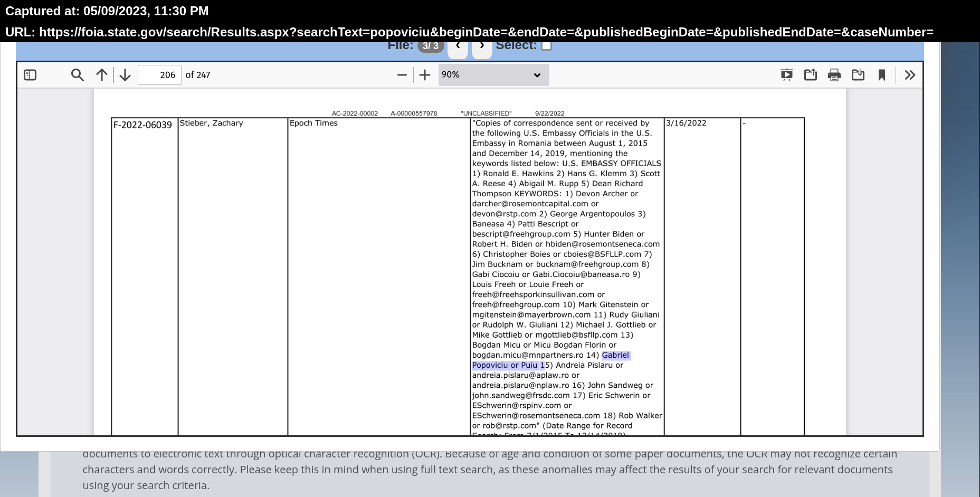The width and height of the screenshot is (980, 497).
Task: Click the "UNCLASSIFIED" header label
Action: tap(486, 113)
